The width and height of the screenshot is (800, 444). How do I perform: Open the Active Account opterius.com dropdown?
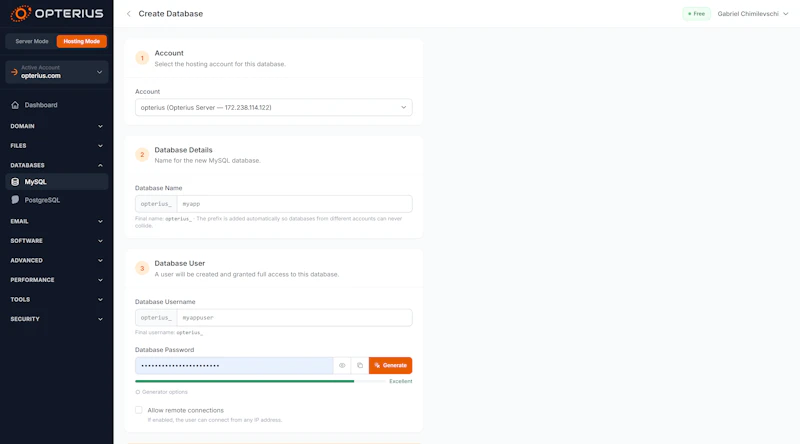(57, 72)
